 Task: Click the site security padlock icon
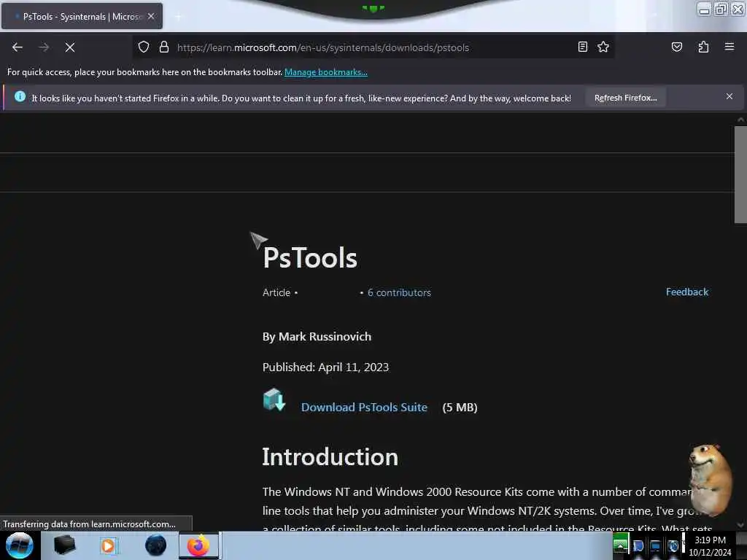(x=164, y=47)
